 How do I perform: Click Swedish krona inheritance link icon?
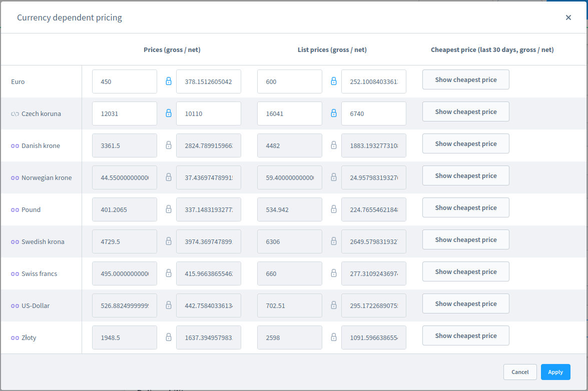pyautogui.click(x=15, y=242)
